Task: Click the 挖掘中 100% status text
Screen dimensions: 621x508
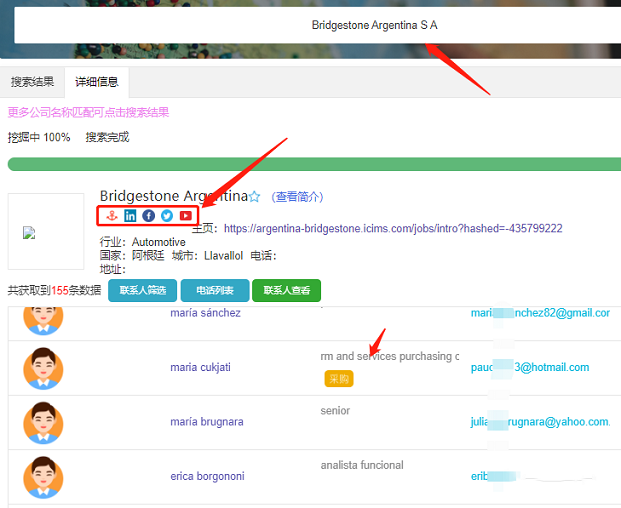Action: pos(39,137)
